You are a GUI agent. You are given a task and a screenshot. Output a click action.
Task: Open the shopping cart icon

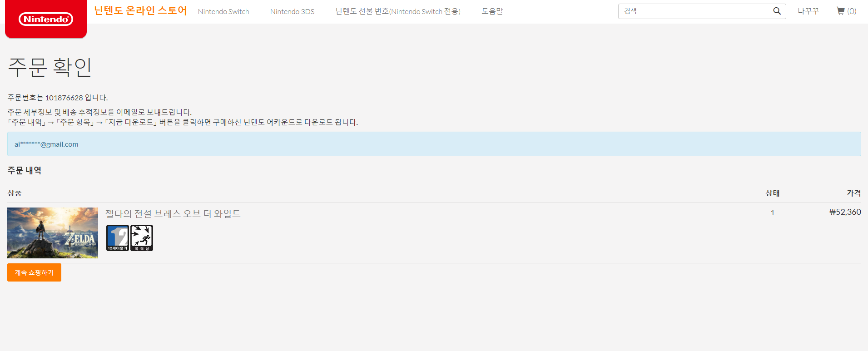pos(841,11)
